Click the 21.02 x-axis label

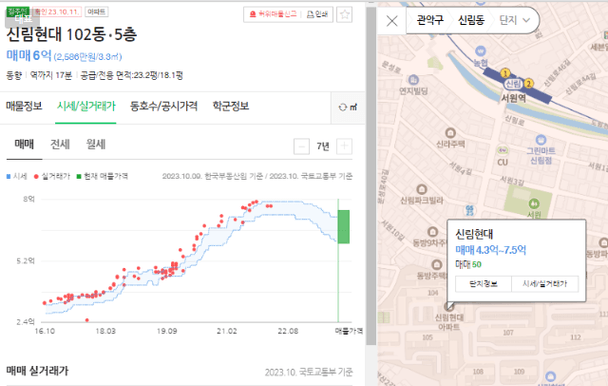click(x=226, y=331)
